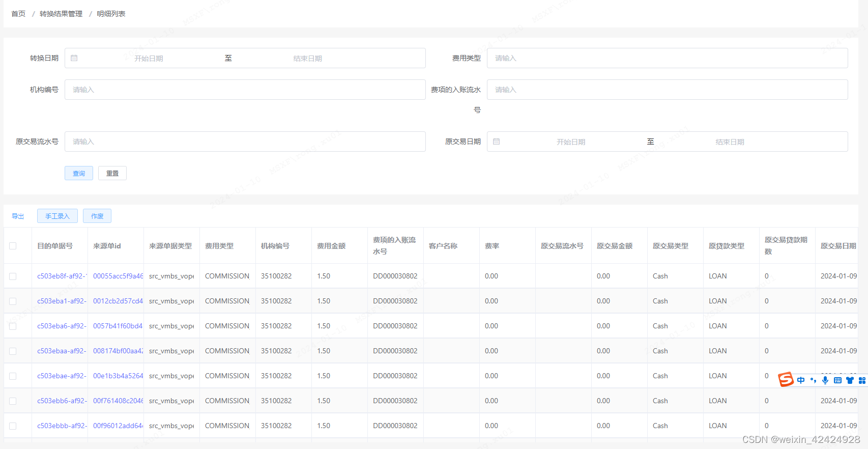Pick 原交易日期 end date field

(730, 142)
